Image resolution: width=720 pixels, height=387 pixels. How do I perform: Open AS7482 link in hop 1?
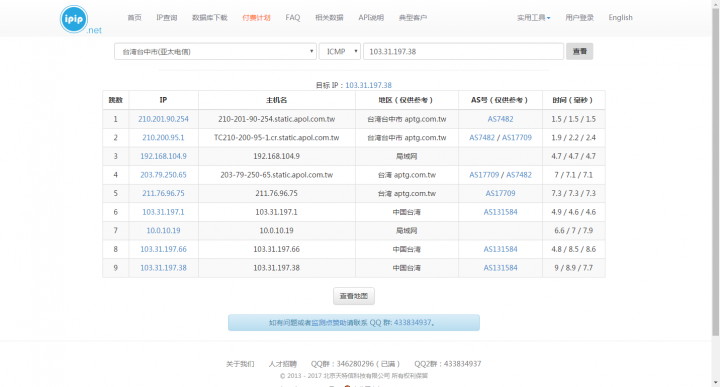click(x=501, y=119)
